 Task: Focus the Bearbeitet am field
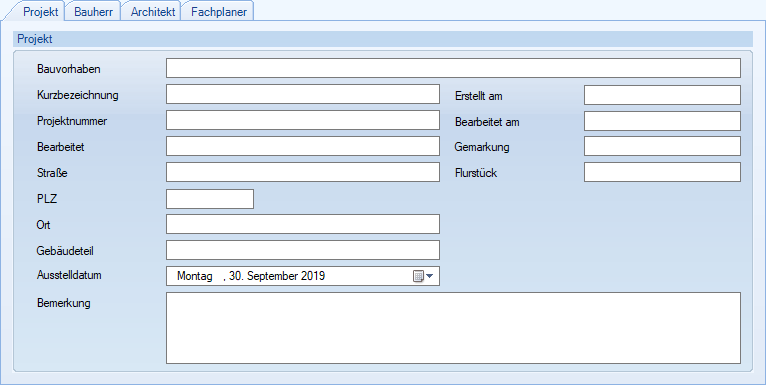(662, 121)
